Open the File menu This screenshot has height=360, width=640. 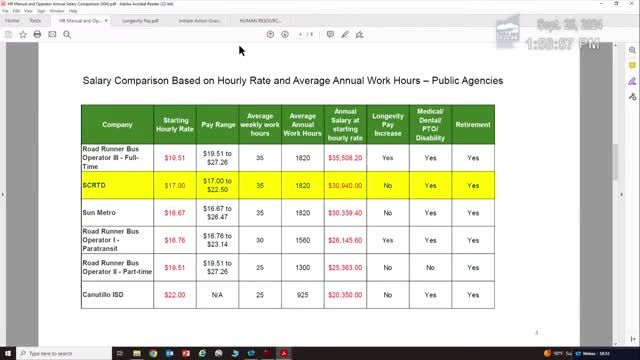pos(5,11)
